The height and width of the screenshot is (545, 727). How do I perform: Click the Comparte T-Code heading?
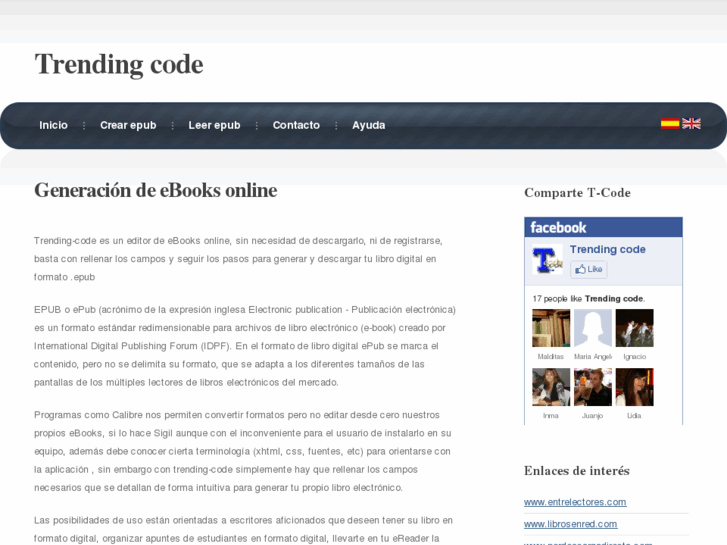tap(577, 193)
